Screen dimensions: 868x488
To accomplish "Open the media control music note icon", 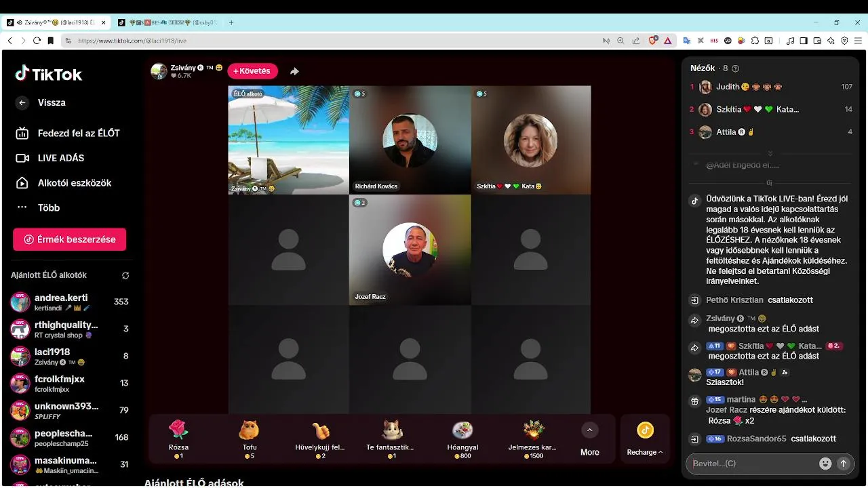I will (791, 41).
